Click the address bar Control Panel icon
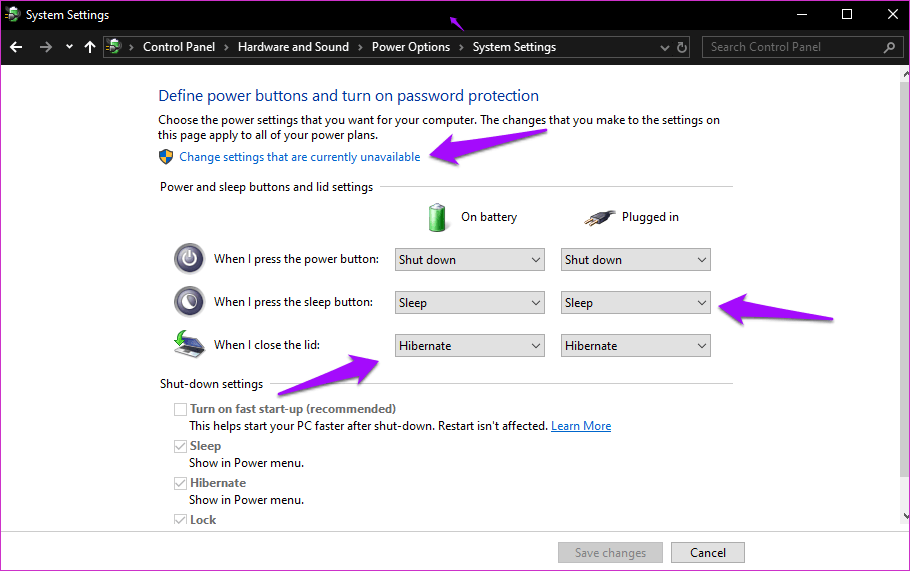This screenshot has height=571, width=910. tap(114, 46)
